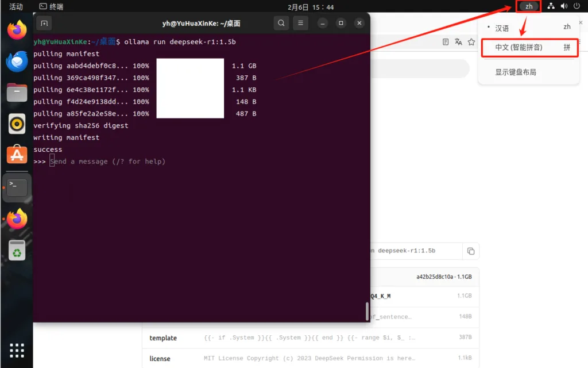
Task: Open Ubuntu Software store from dock
Action: pos(17,154)
